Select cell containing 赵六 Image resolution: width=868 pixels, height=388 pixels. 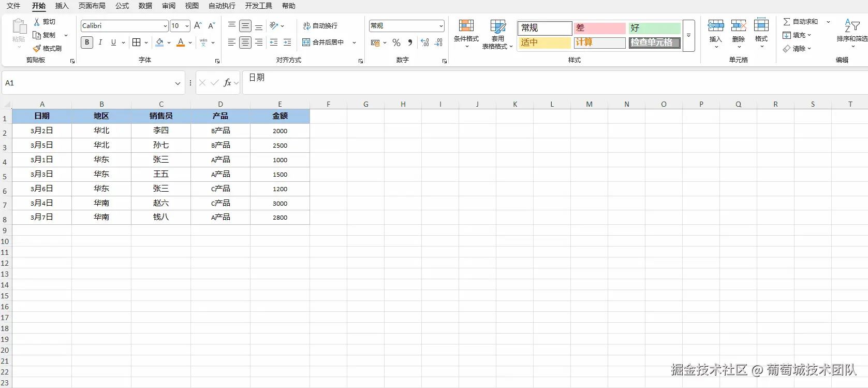tap(161, 203)
